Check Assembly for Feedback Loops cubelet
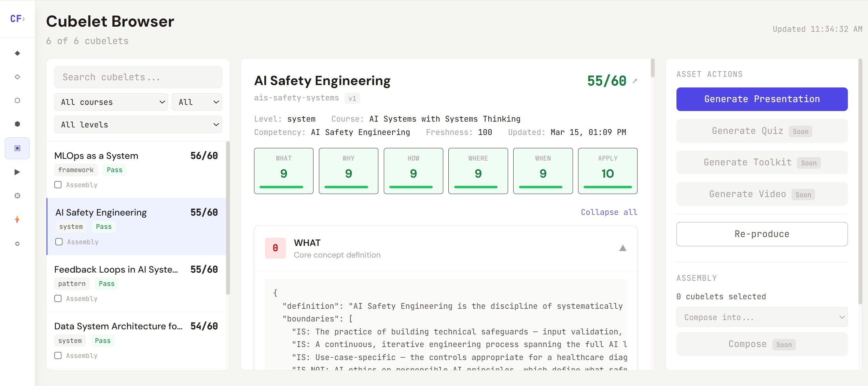Viewport: 868px width, 386px height. point(58,299)
